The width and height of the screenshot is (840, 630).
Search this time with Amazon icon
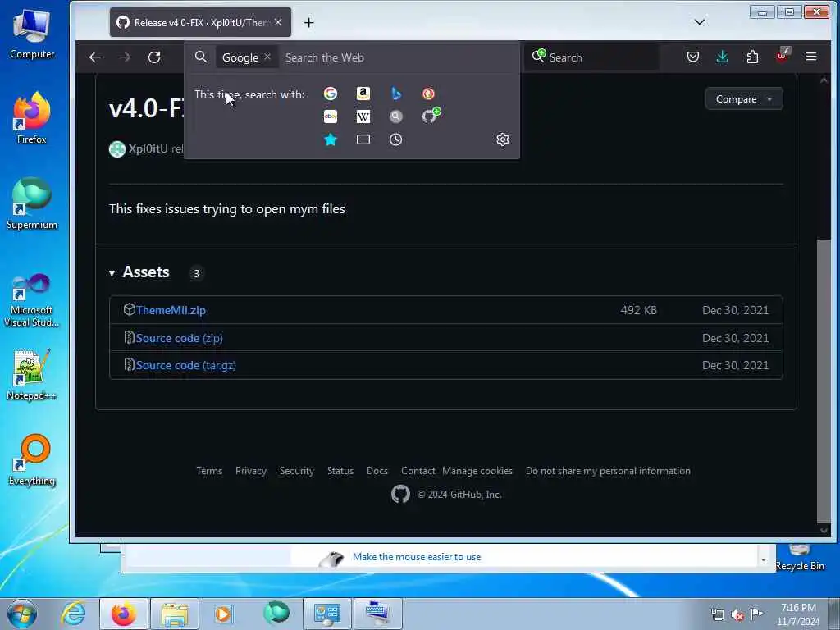tap(363, 94)
